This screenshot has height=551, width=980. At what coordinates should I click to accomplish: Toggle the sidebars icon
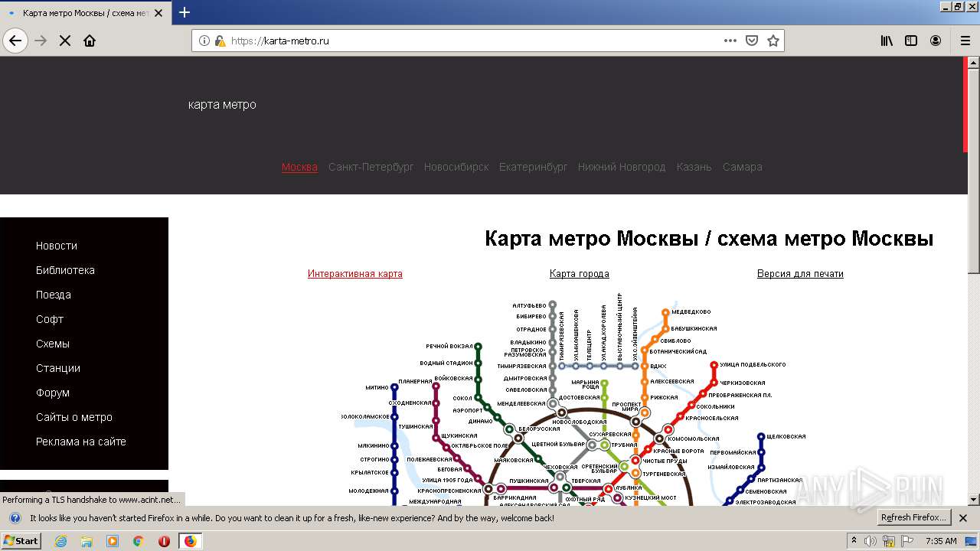(911, 41)
